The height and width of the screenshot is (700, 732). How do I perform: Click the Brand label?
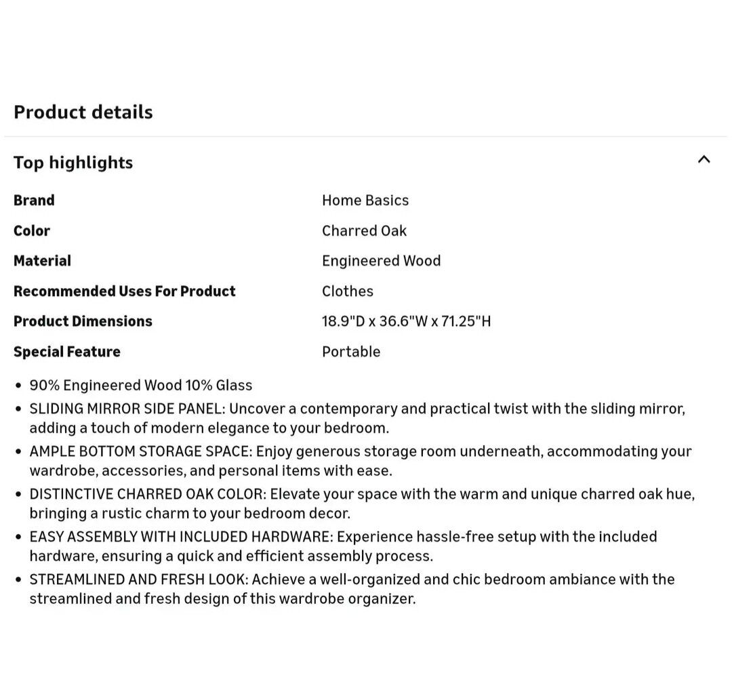point(34,201)
